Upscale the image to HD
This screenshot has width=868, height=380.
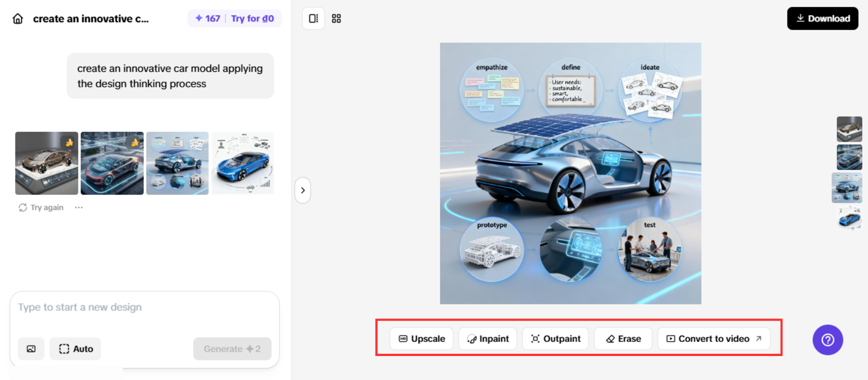422,339
